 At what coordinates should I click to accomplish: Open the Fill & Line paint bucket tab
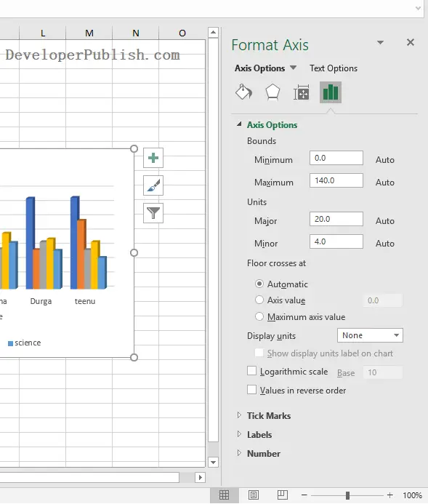243,92
